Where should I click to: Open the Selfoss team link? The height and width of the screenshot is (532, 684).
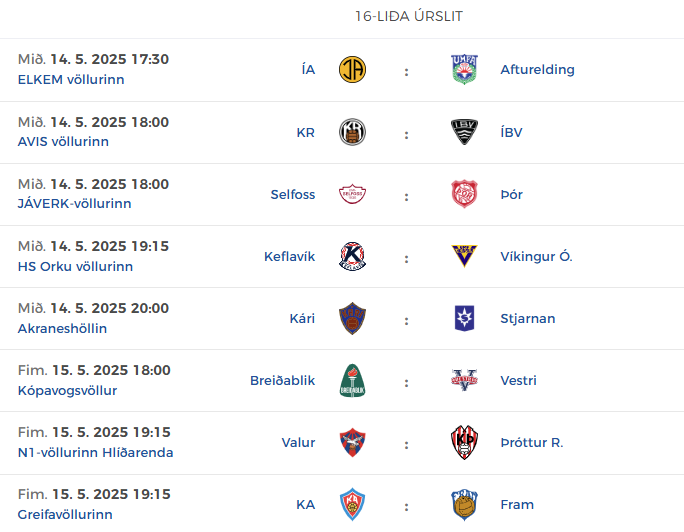(293, 194)
